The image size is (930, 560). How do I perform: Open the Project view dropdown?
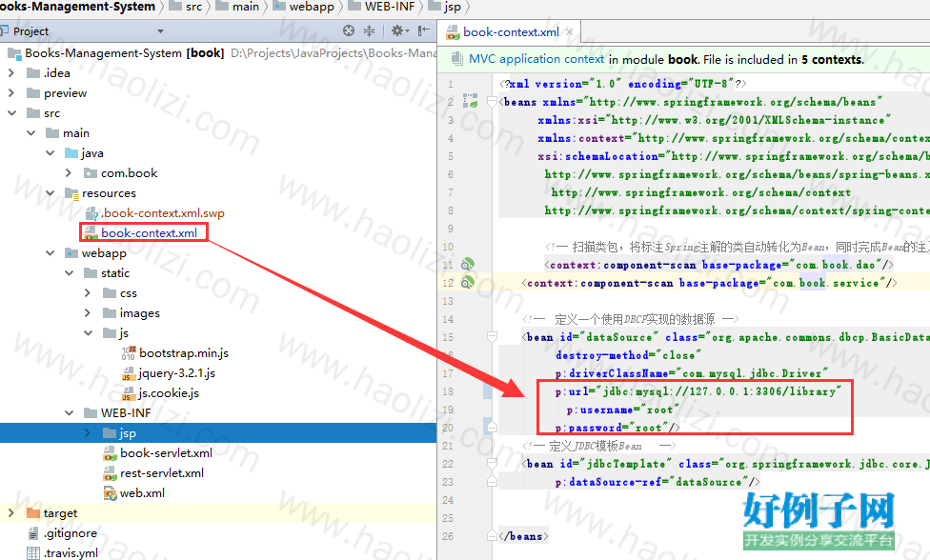point(160,31)
